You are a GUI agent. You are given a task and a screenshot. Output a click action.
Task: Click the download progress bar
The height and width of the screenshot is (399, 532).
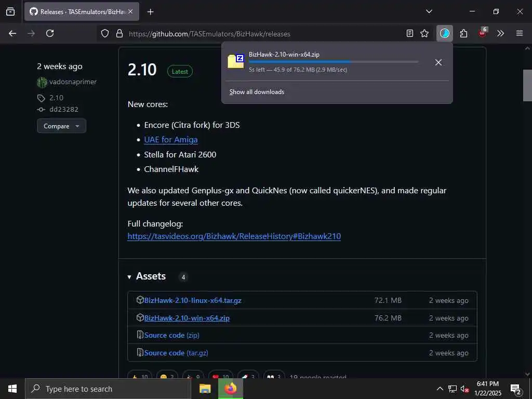click(334, 62)
